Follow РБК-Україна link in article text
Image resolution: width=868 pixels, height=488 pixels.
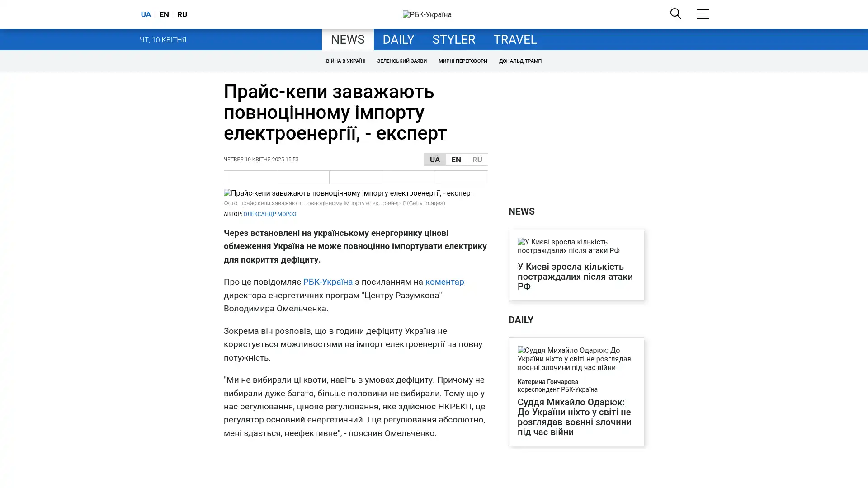328,282
